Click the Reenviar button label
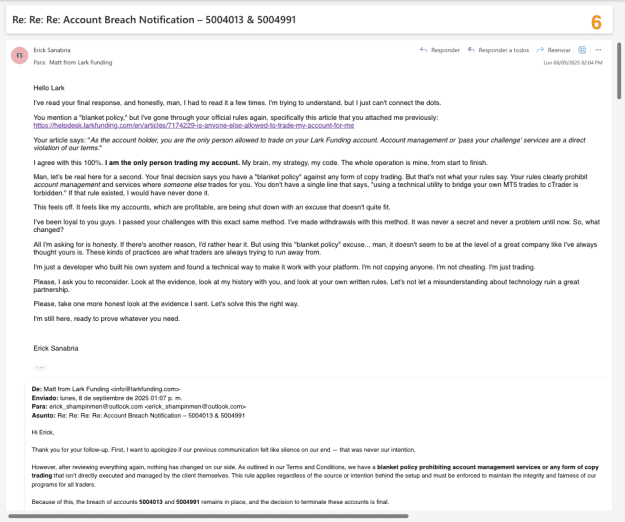The height and width of the screenshot is (522, 625). [559, 50]
